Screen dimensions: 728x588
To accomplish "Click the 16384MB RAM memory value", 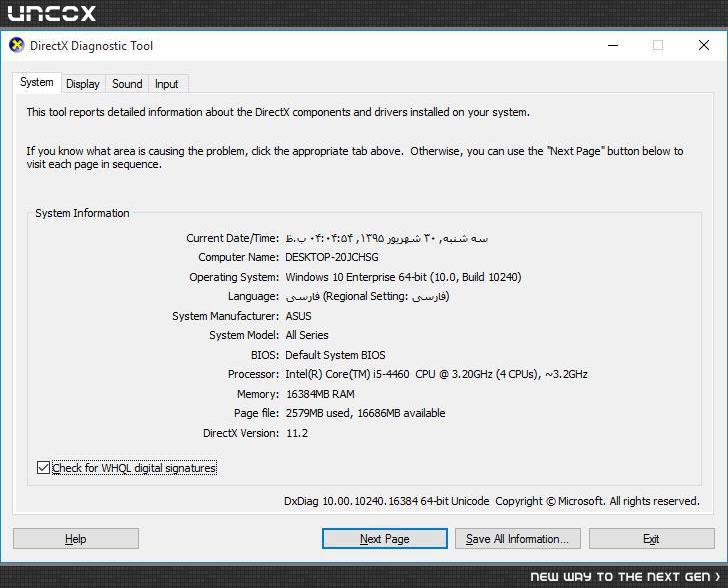I will click(x=320, y=394).
